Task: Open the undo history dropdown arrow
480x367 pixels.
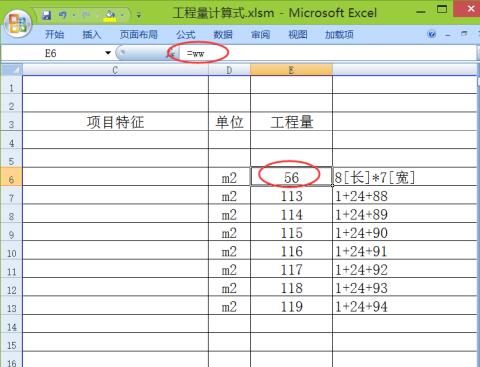Action: (x=74, y=15)
